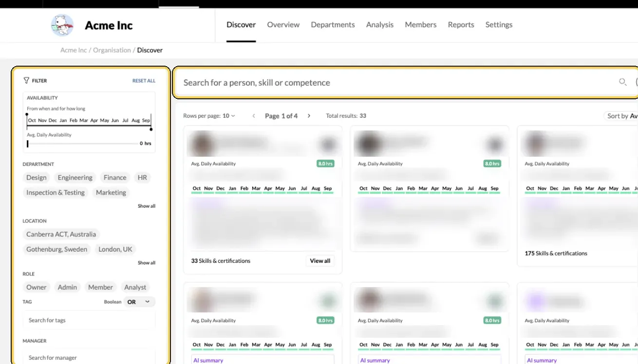Click the Page 1 of 4 label

[x=281, y=116]
